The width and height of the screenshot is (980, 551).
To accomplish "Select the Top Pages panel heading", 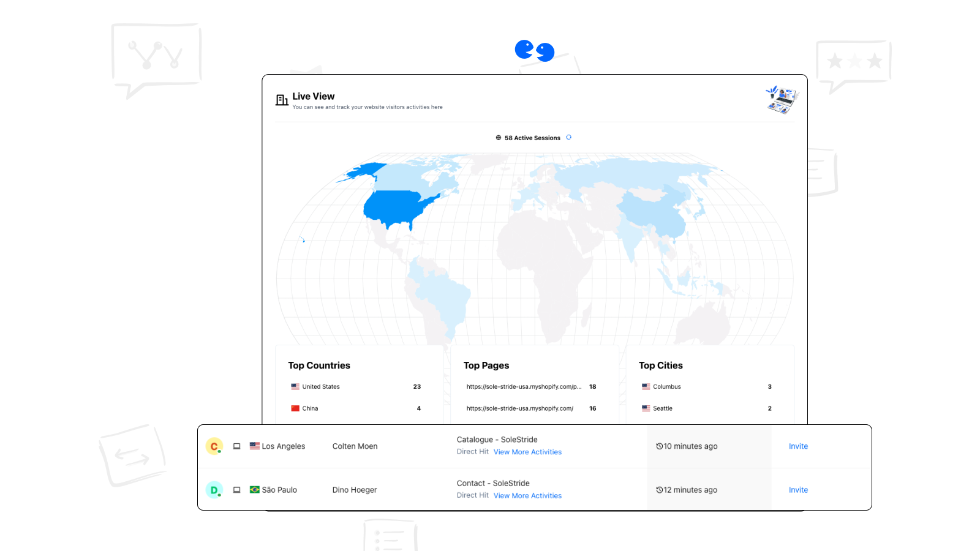I will (x=486, y=365).
